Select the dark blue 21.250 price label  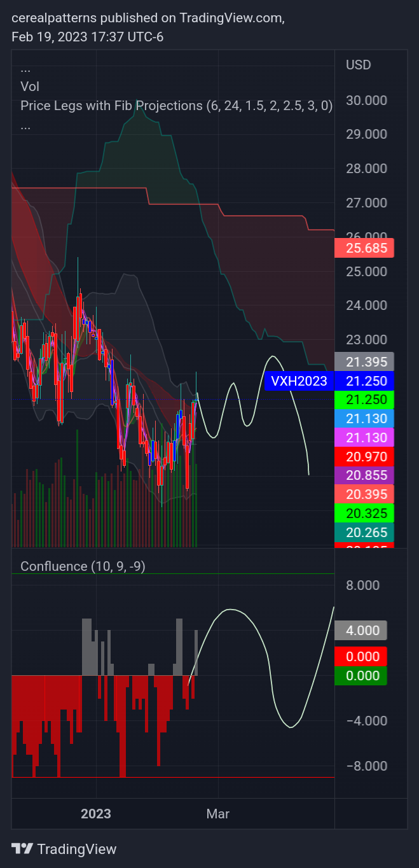click(x=364, y=381)
